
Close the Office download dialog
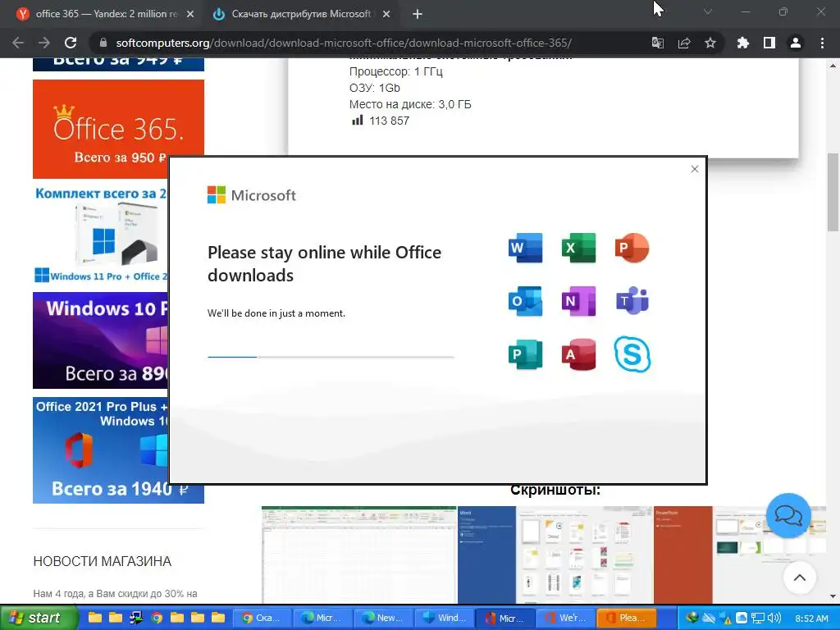[x=695, y=169]
